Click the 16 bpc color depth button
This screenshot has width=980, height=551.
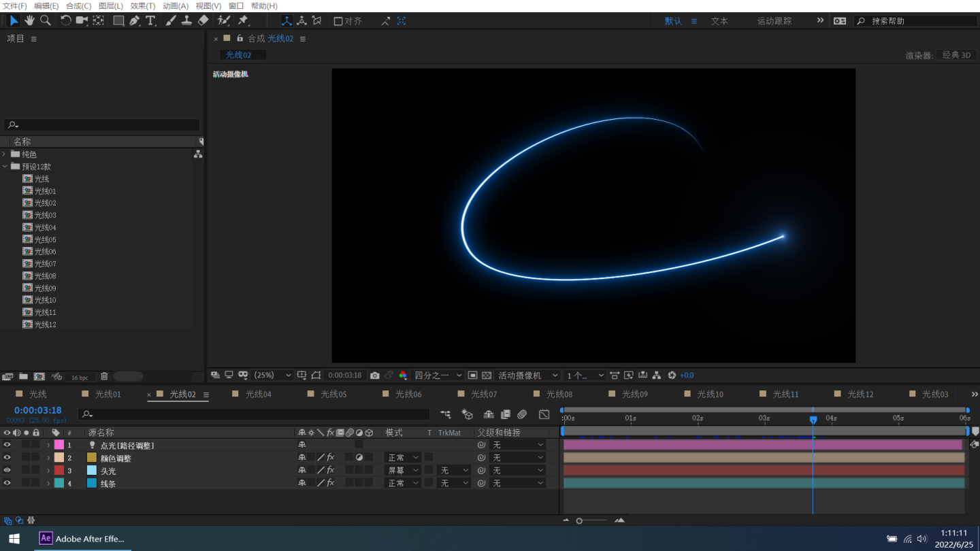coord(80,377)
